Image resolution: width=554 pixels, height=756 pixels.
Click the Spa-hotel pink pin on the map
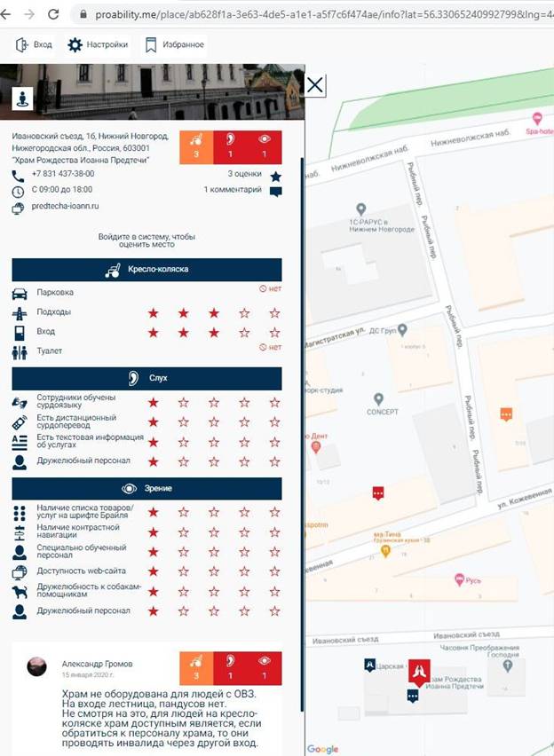(x=536, y=118)
